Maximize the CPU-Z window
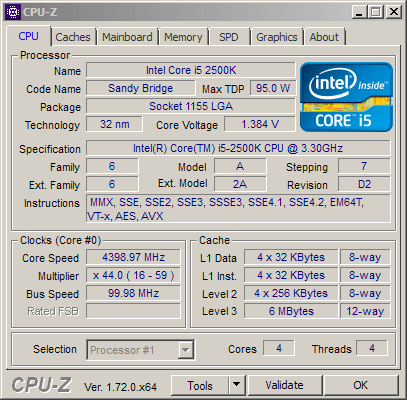The width and height of the screenshot is (407, 400). 376,12
